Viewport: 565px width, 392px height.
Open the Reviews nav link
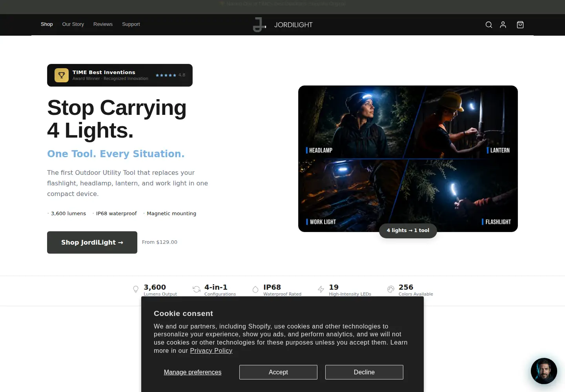pyautogui.click(x=103, y=24)
